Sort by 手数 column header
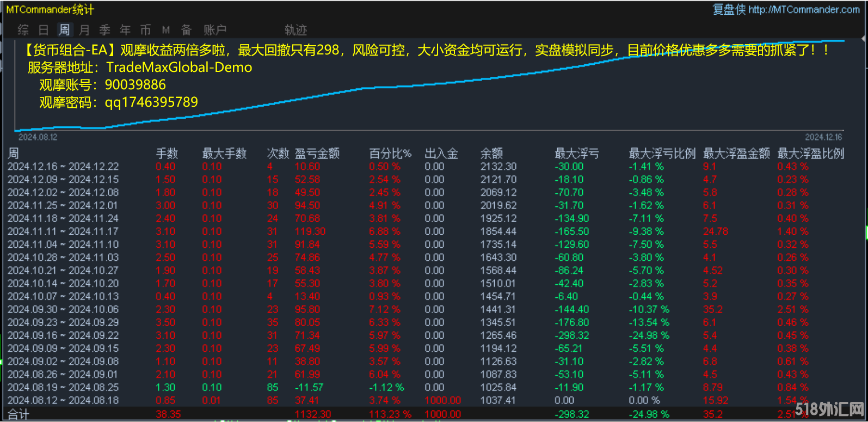The height and width of the screenshot is (422, 868). (167, 154)
